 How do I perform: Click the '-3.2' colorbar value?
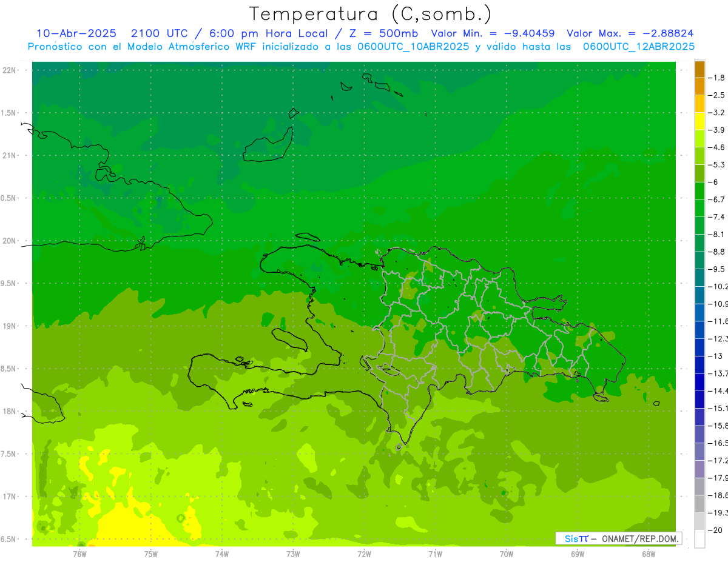click(717, 113)
